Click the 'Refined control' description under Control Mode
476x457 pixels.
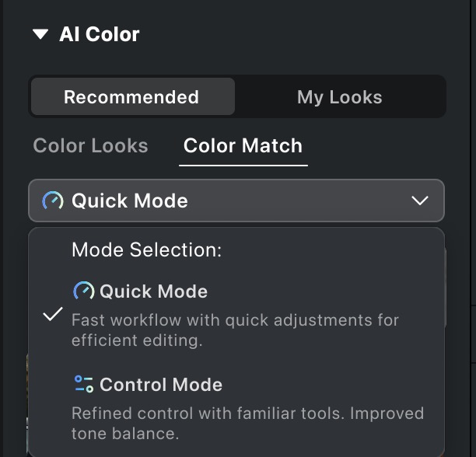(247, 413)
